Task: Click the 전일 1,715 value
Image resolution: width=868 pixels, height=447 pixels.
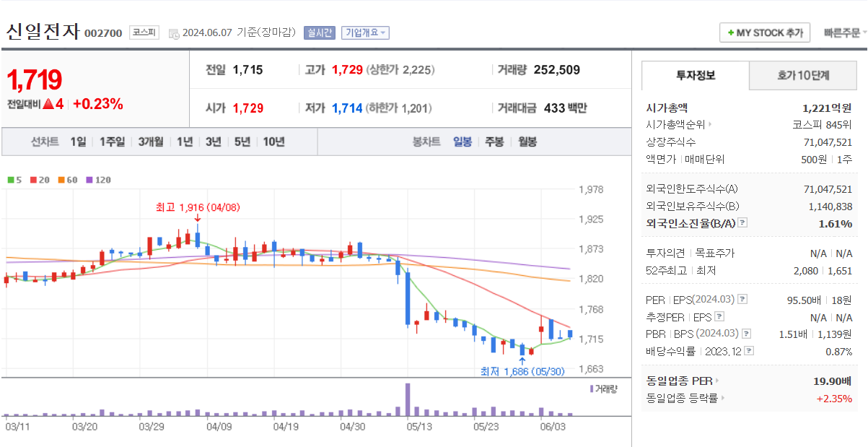Action: click(247, 70)
